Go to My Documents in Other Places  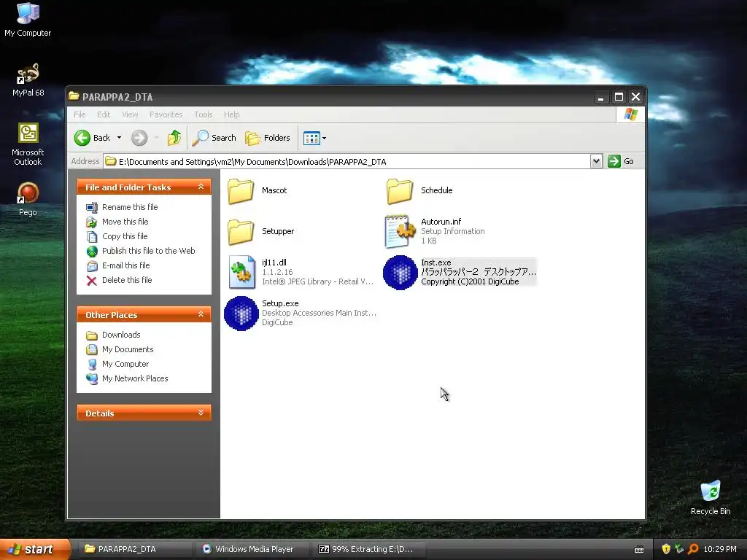[128, 349]
